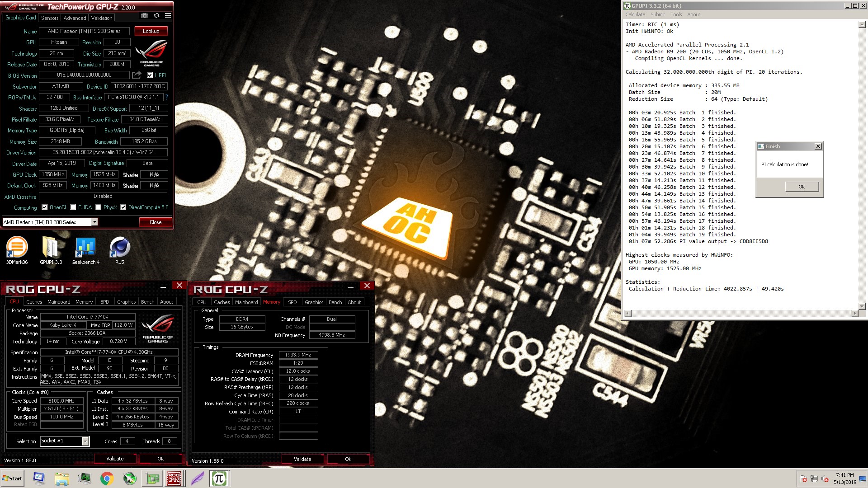868x488 pixels.
Task: Toggle the DirectCompute 5.0 checkbox
Action: (123, 207)
